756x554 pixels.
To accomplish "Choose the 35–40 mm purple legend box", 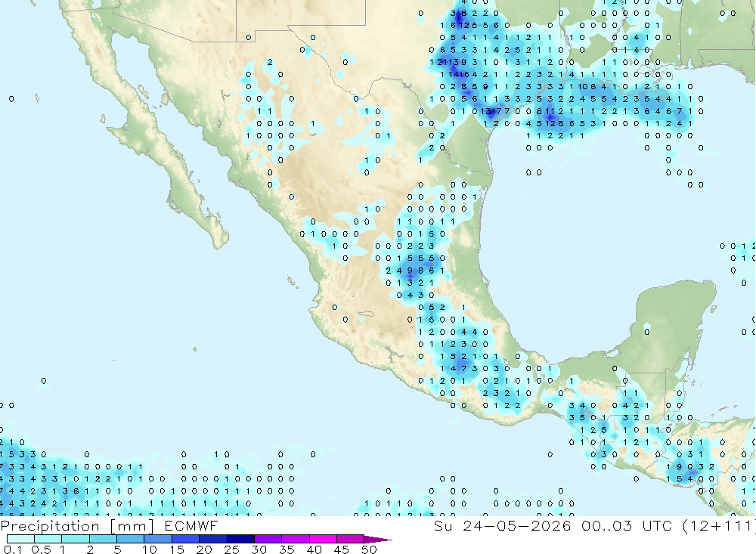I will [296, 539].
